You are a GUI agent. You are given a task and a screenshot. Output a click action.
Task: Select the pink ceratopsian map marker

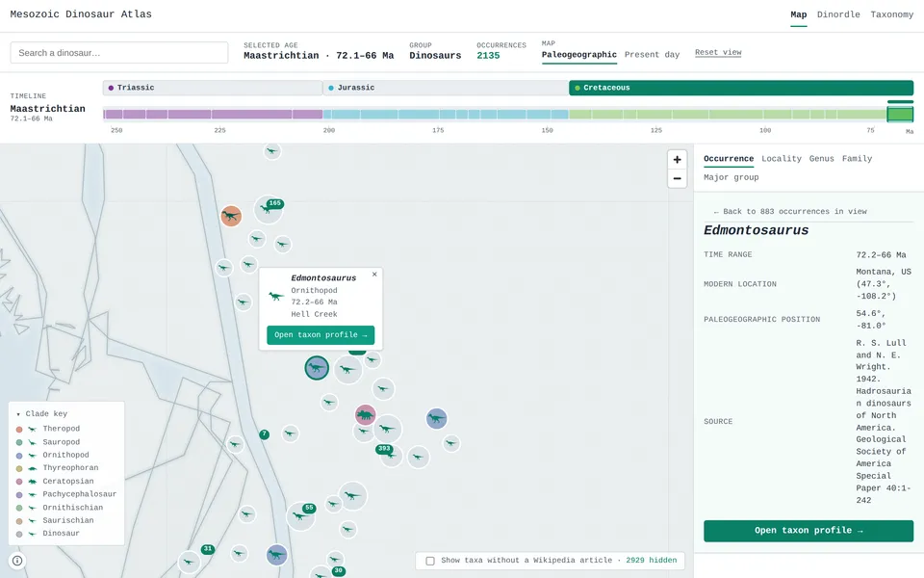tap(366, 415)
